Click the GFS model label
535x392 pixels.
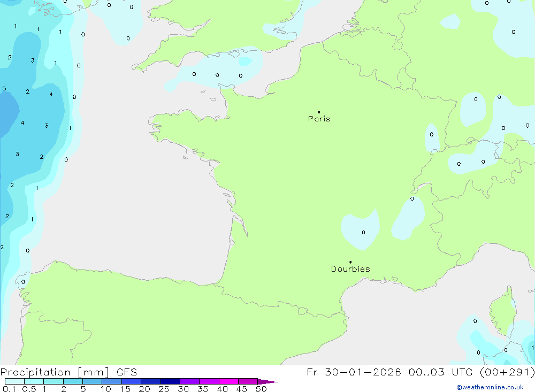[127, 372]
